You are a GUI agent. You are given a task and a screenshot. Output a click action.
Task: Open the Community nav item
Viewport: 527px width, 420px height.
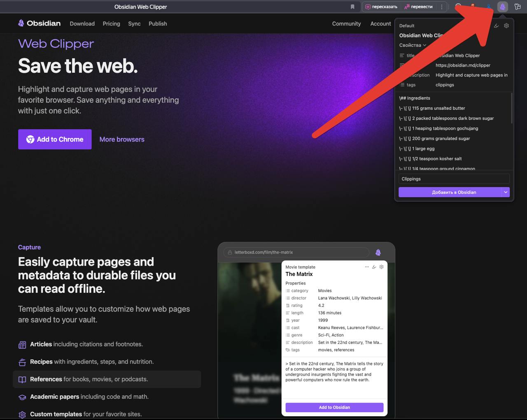click(346, 24)
